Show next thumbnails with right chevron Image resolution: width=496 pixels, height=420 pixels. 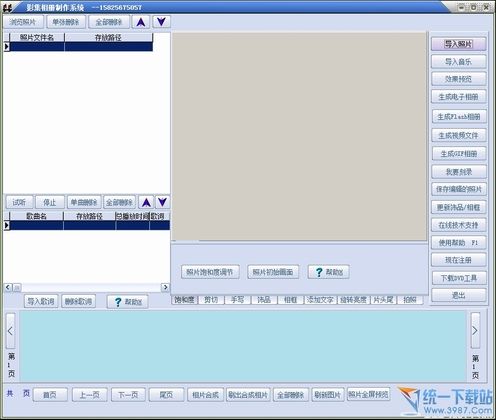(475, 330)
